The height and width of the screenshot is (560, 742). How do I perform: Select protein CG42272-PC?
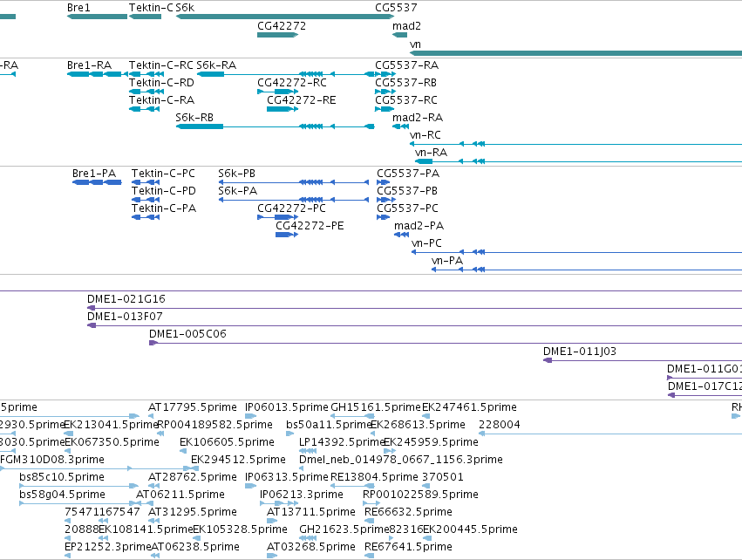(x=291, y=208)
